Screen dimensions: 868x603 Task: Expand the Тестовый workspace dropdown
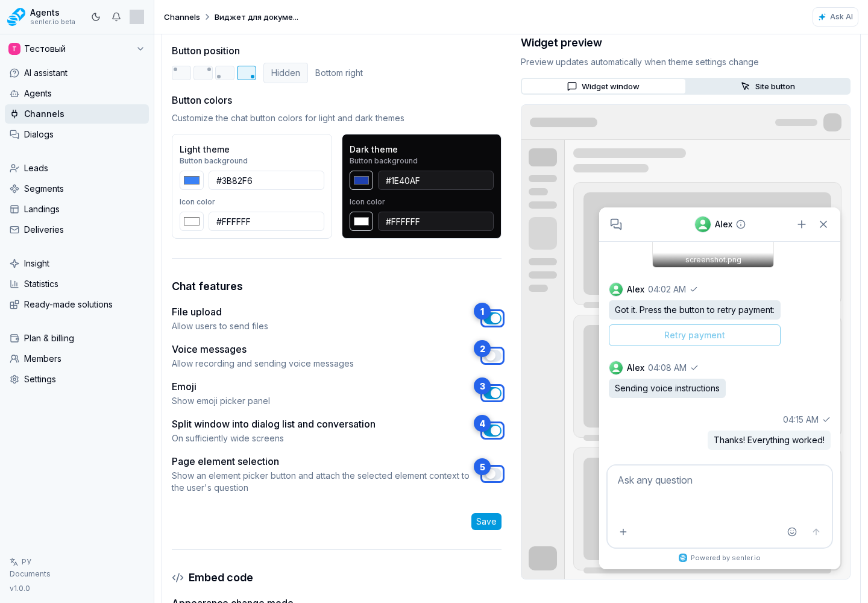[x=77, y=49]
